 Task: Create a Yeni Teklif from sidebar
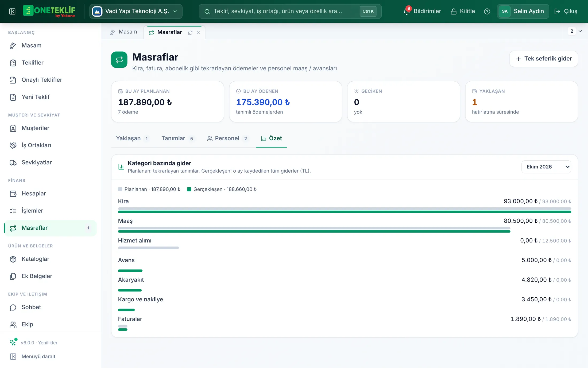click(x=50, y=97)
